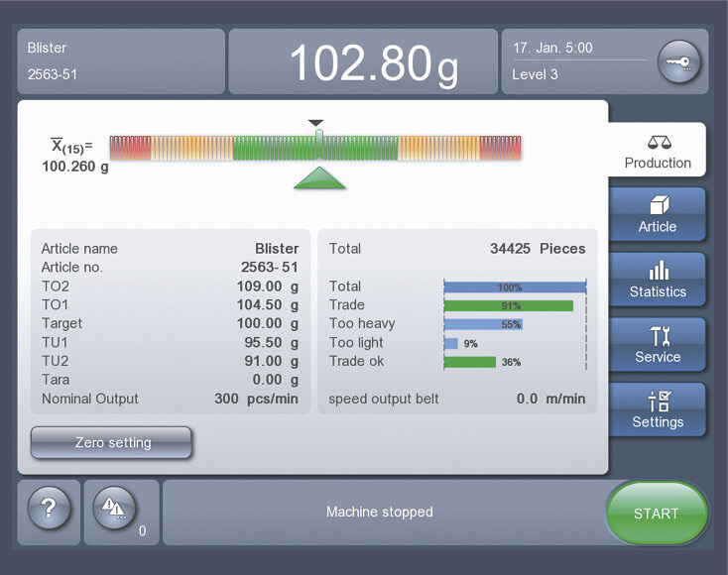The image size is (728, 575).
Task: Click the Nominal Output 300 pcs/min value
Action: pos(256,399)
